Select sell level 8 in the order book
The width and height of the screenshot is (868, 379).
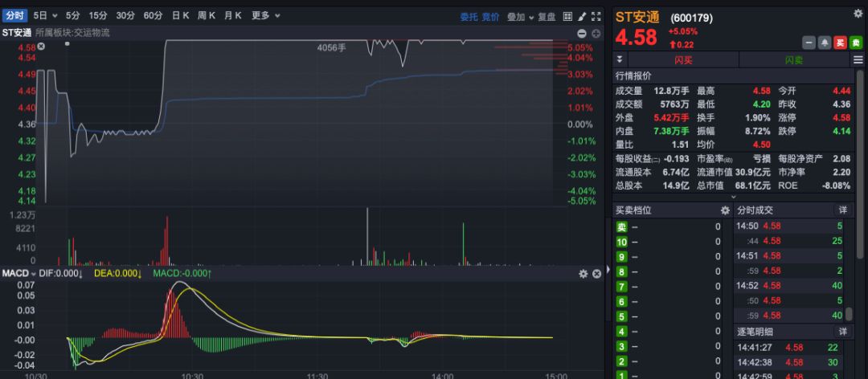[x=621, y=271]
